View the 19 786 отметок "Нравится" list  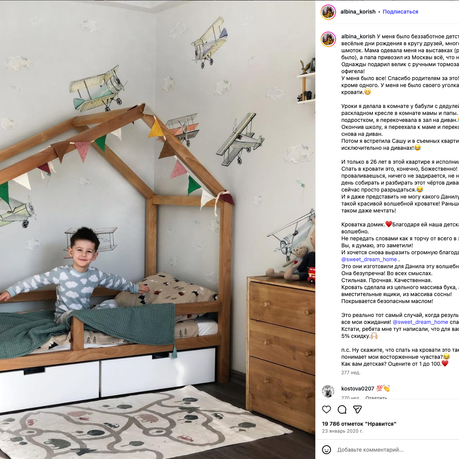(359, 424)
